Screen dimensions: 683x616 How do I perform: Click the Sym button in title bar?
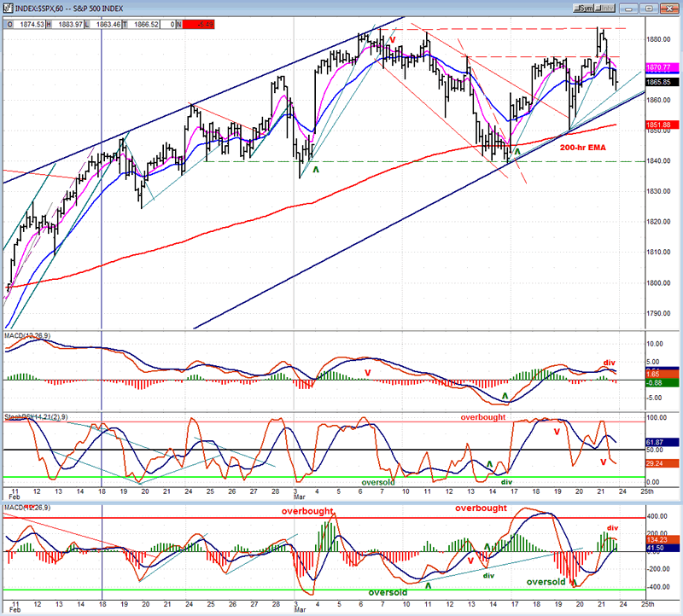[x=584, y=9]
